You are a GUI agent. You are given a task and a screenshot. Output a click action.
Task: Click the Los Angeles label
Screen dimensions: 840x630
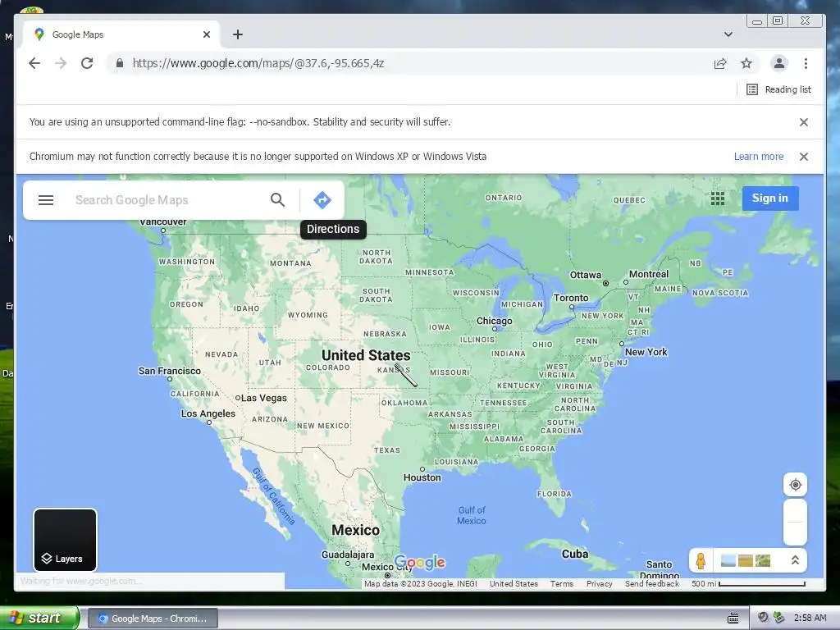(208, 413)
